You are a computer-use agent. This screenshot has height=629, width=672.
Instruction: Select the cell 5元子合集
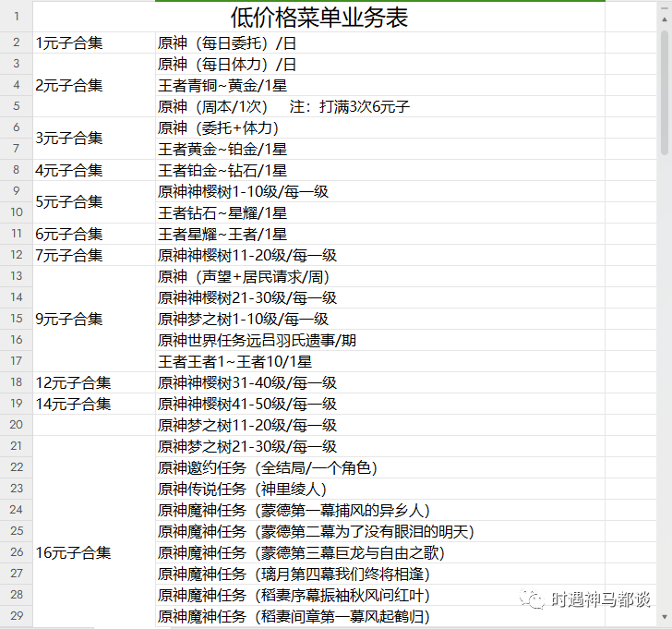pos(94,201)
